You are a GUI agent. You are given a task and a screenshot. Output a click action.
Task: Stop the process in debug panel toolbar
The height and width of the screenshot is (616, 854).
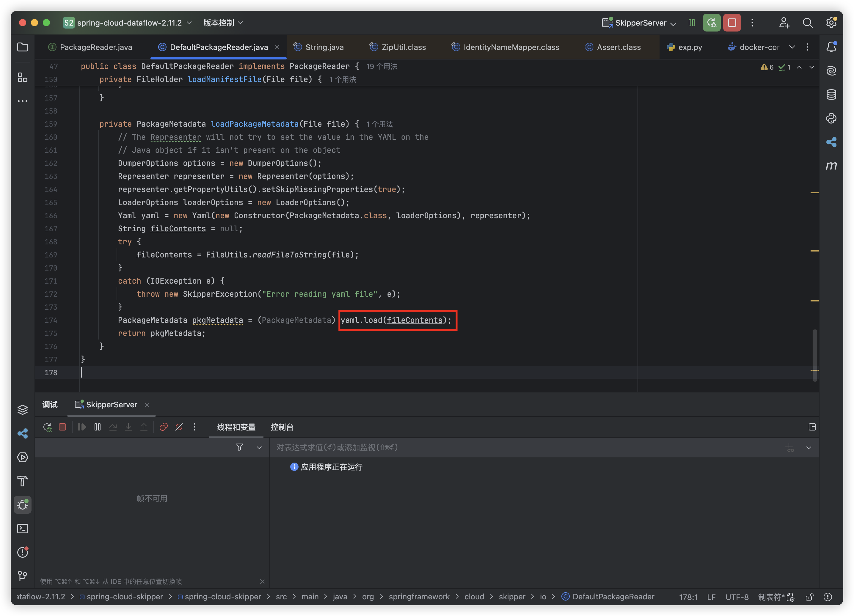click(x=62, y=427)
